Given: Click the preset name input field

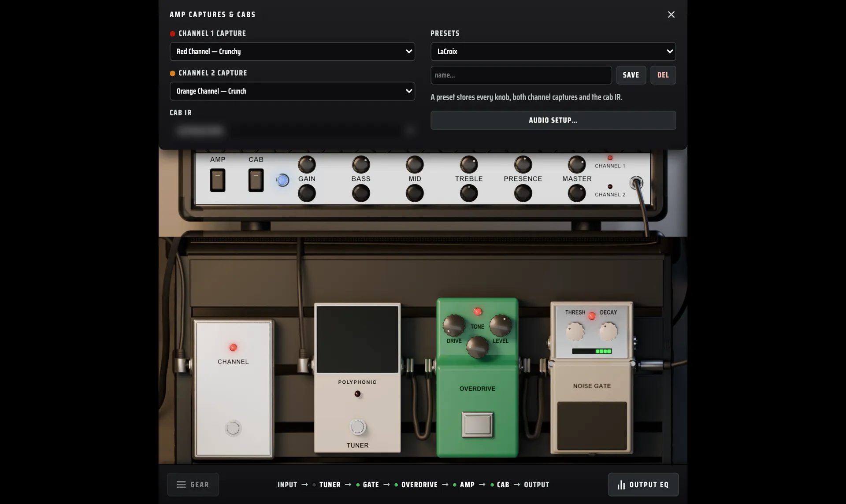Looking at the screenshot, I should (x=521, y=75).
